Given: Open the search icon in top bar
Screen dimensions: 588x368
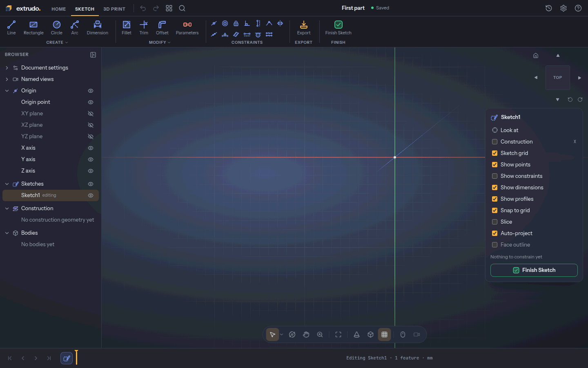Looking at the screenshot, I should tap(182, 8).
